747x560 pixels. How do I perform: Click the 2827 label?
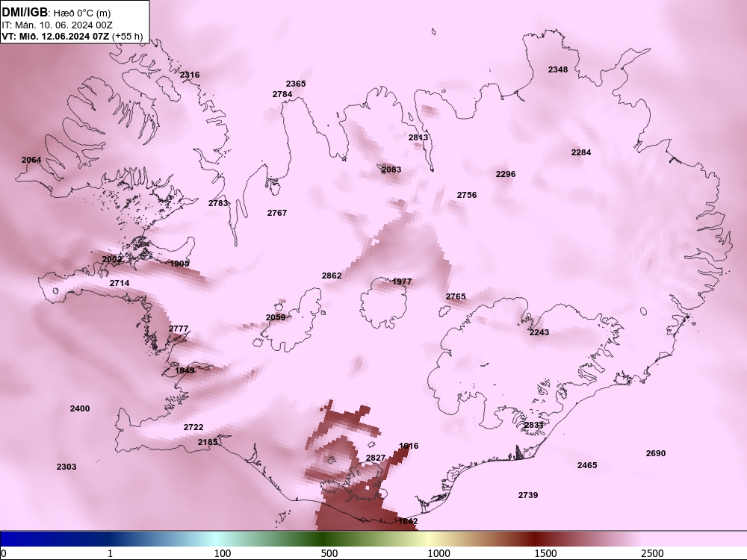pos(376,458)
